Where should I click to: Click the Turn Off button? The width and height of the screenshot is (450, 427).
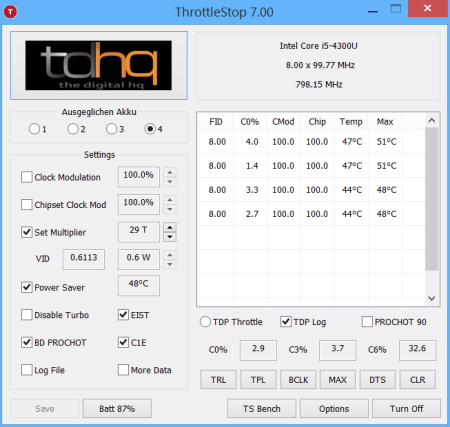[x=406, y=408]
